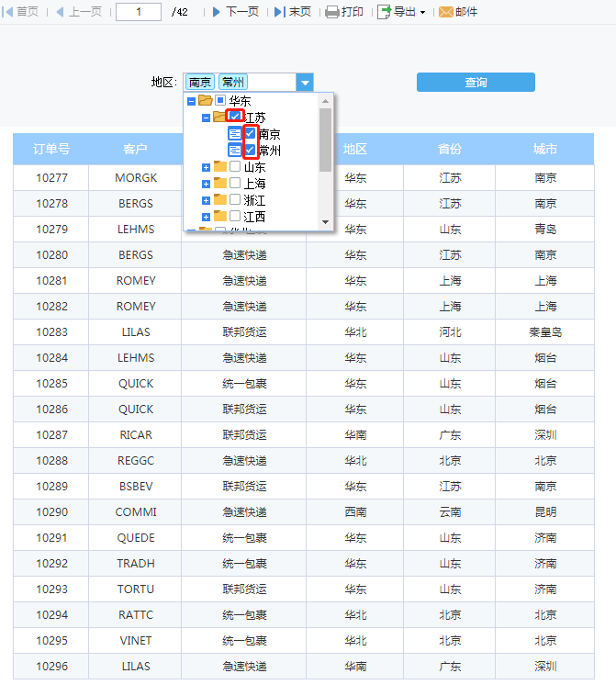This screenshot has height=696, width=616.
Task: Click the dropdown scroll up arrow
Action: click(x=325, y=101)
